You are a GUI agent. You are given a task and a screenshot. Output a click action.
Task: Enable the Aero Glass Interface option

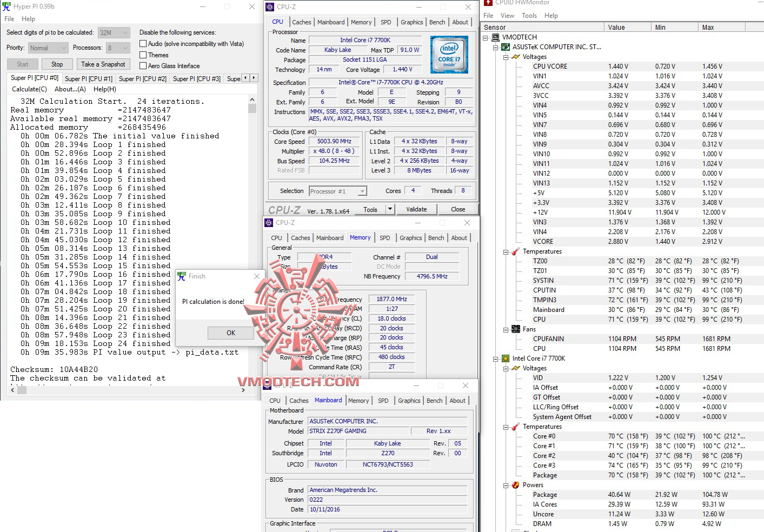point(143,65)
